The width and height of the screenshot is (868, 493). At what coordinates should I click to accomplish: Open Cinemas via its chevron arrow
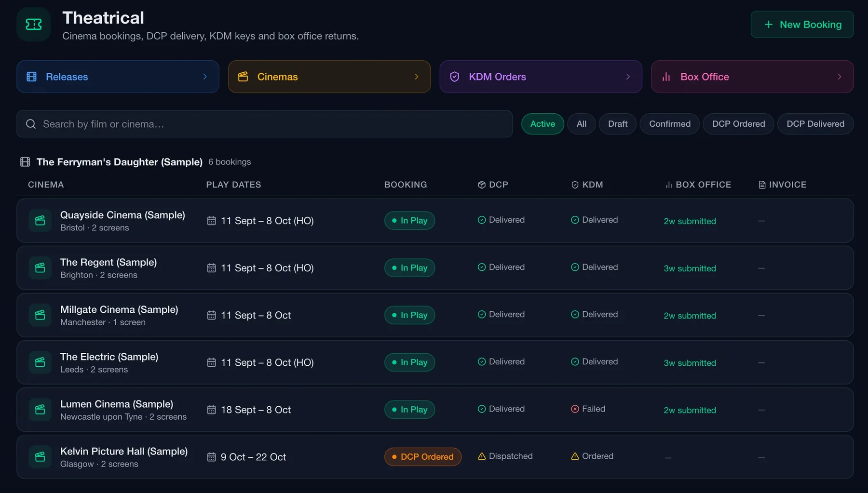click(417, 77)
